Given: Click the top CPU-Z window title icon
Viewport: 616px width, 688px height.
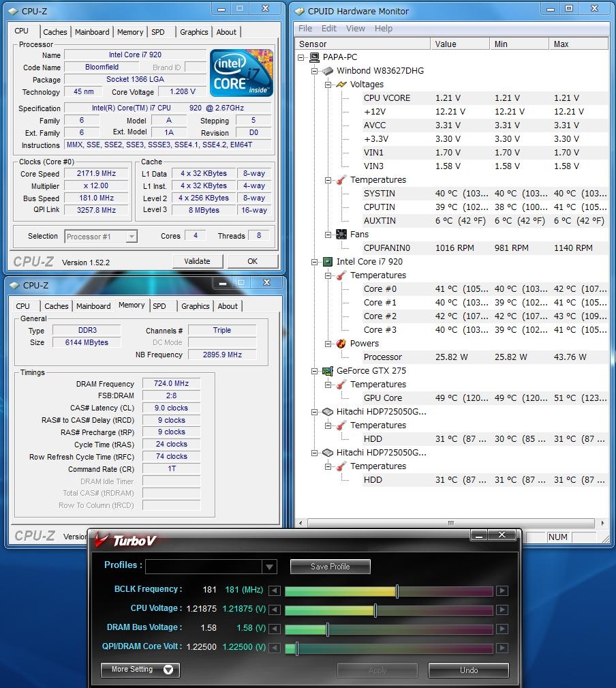Looking at the screenshot, I should pyautogui.click(x=14, y=12).
